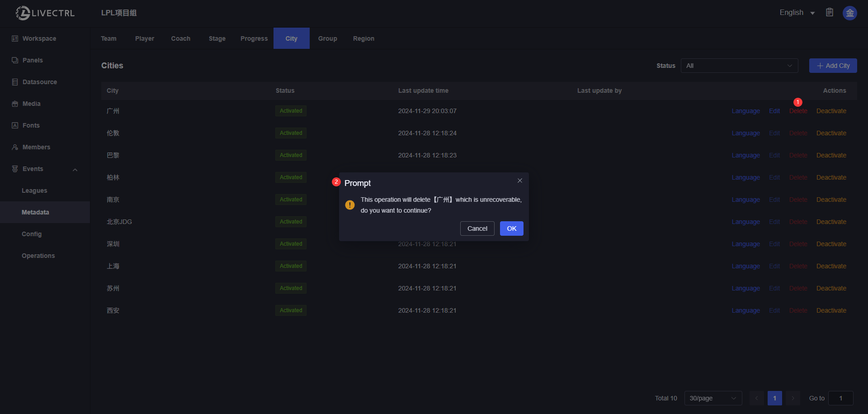The image size is (868, 414).
Task: Switch to the Player tab
Action: pyautogui.click(x=145, y=38)
